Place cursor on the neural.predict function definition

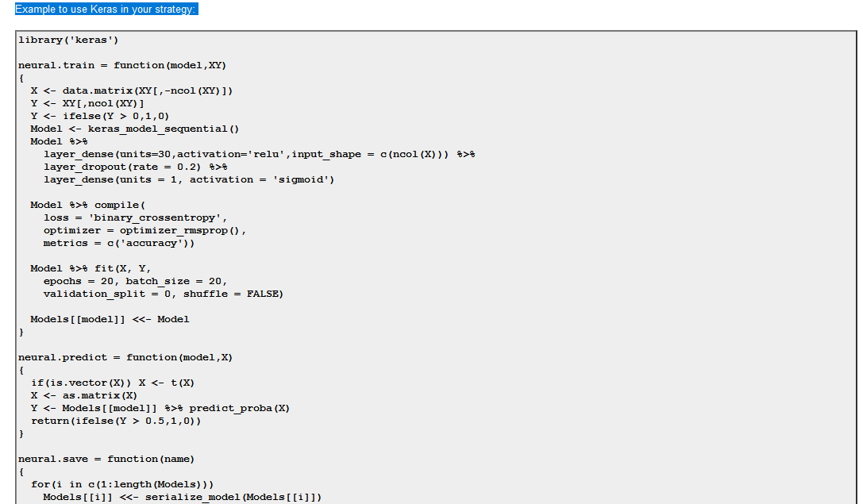tap(125, 357)
